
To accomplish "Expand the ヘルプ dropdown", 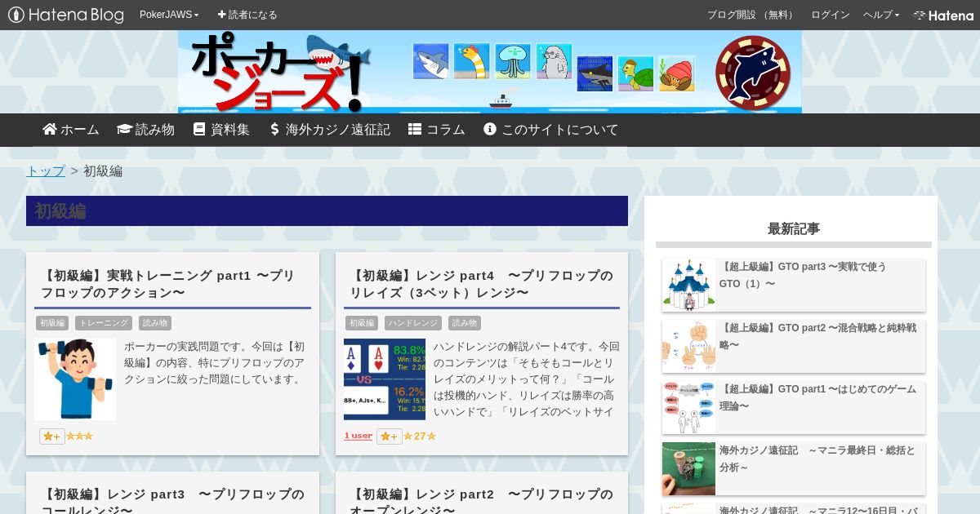I will point(881,15).
